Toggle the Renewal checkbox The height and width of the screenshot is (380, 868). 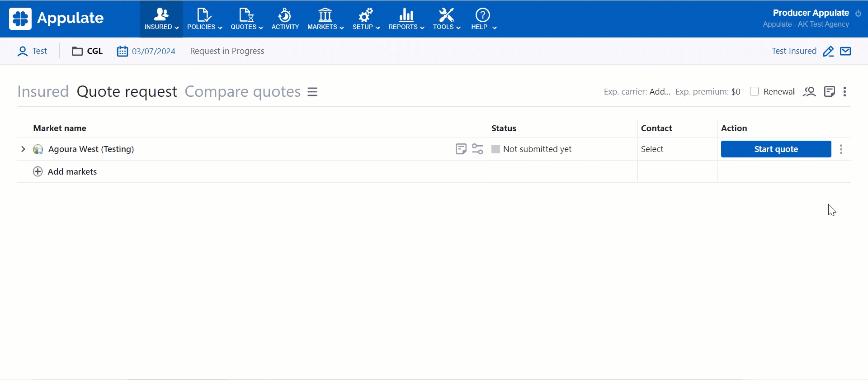[x=754, y=91]
